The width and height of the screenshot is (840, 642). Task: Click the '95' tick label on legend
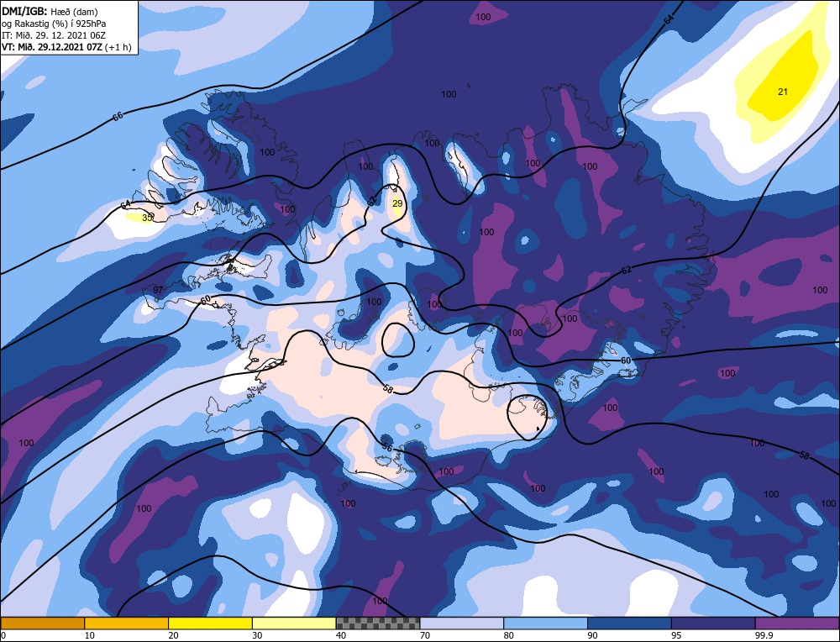(x=676, y=635)
